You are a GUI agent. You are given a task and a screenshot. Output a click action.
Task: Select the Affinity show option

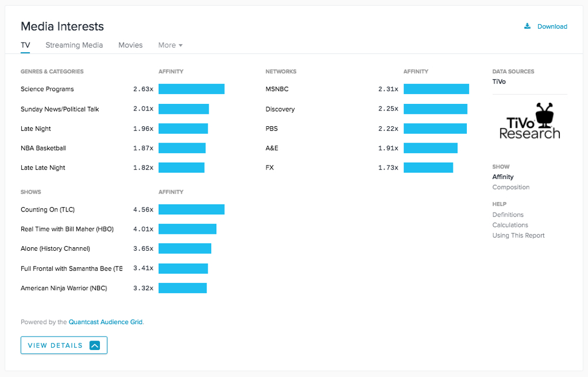(x=503, y=177)
